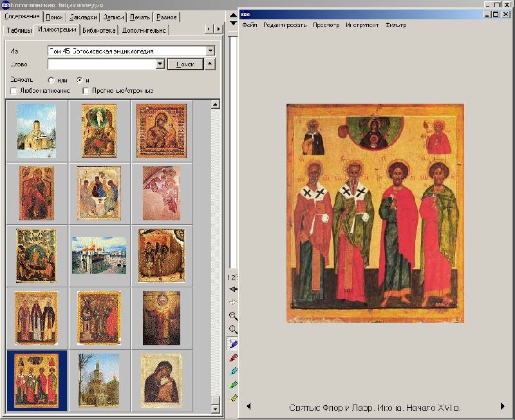Click the zoom in magnifier icon
The width and height of the screenshot is (515, 420).
tap(233, 330)
